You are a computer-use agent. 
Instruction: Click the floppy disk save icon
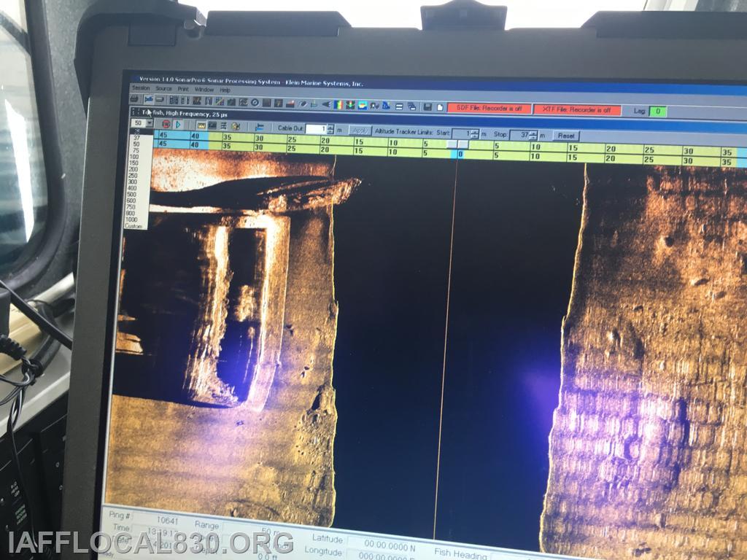point(427,106)
